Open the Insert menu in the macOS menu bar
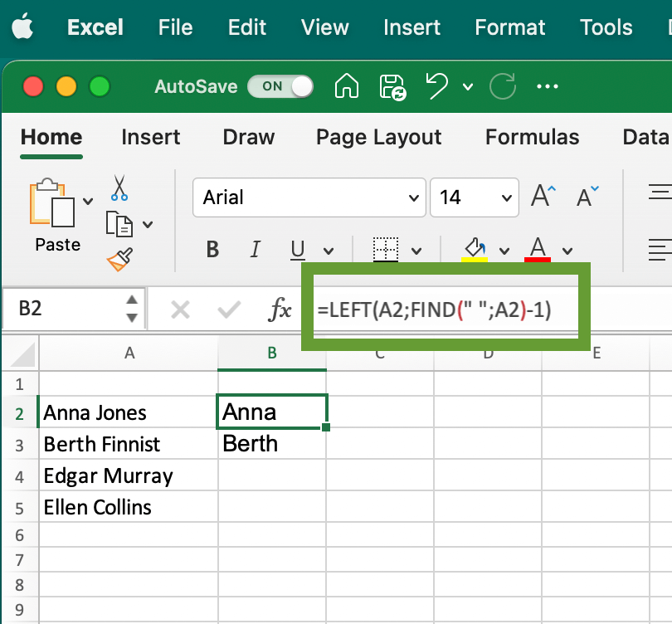The image size is (672, 624). point(411,27)
